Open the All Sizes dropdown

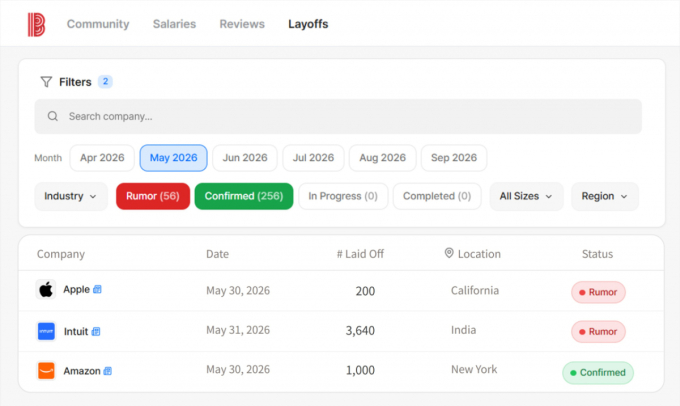point(526,196)
